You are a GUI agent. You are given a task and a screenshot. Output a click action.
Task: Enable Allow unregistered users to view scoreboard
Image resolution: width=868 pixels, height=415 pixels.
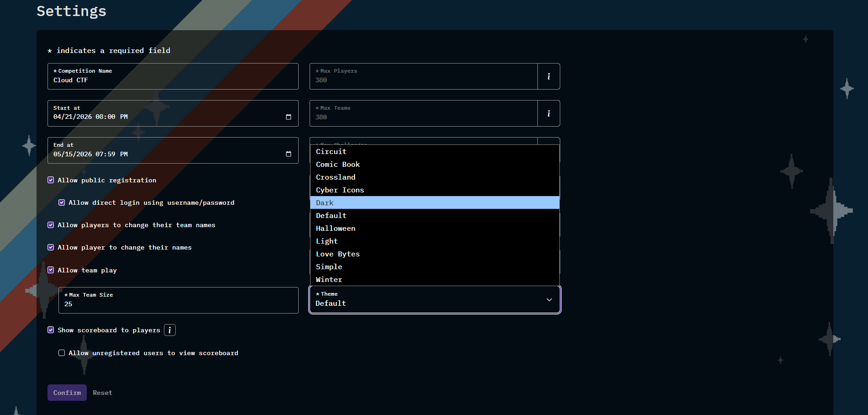click(x=62, y=353)
